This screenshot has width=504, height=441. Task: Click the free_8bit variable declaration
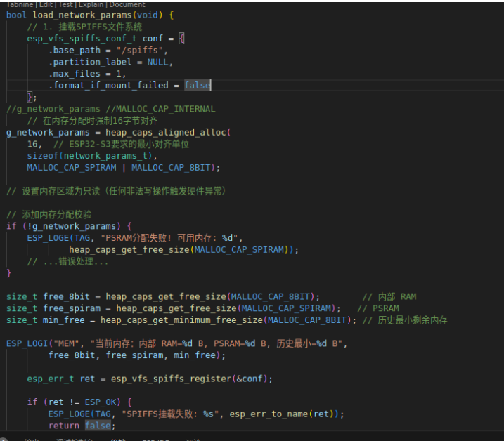66,297
